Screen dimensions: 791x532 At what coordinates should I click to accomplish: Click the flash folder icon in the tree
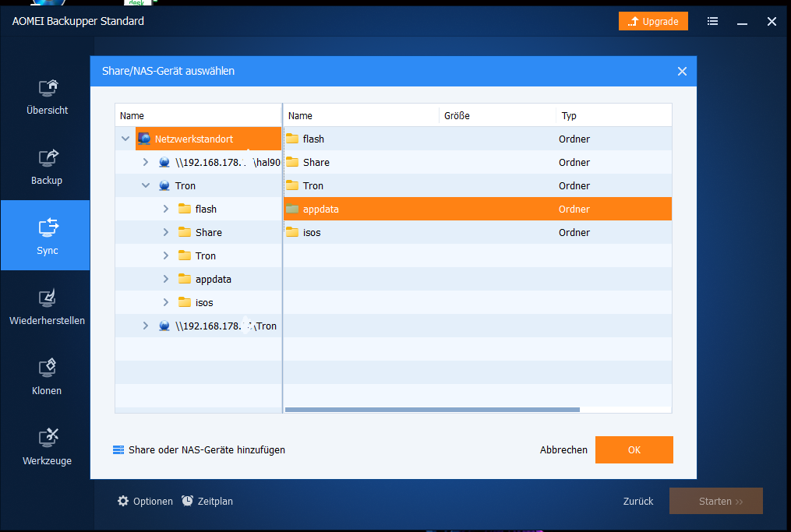click(x=185, y=209)
